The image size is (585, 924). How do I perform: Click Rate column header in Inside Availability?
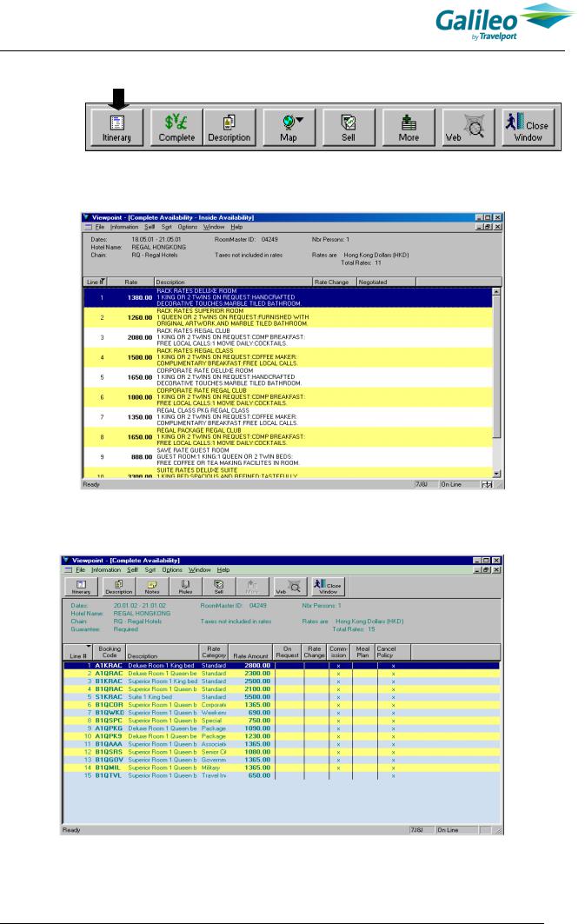pyautogui.click(x=130, y=282)
